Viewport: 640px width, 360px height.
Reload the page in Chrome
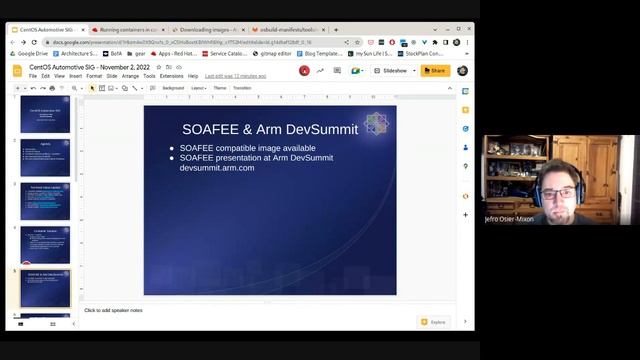coord(34,42)
